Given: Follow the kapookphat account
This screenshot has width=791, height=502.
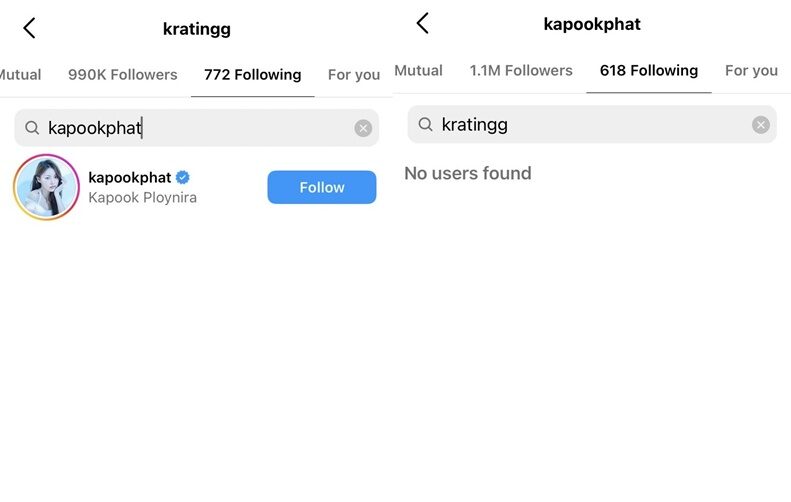Looking at the screenshot, I should 321,187.
